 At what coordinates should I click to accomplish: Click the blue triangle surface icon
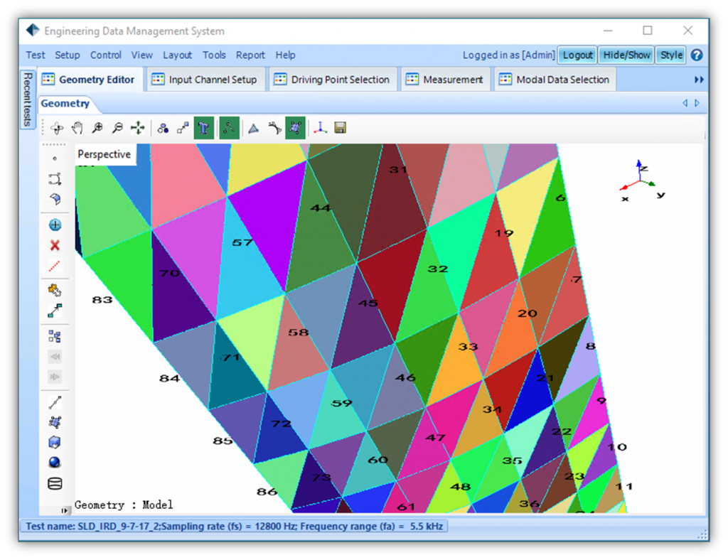point(254,128)
